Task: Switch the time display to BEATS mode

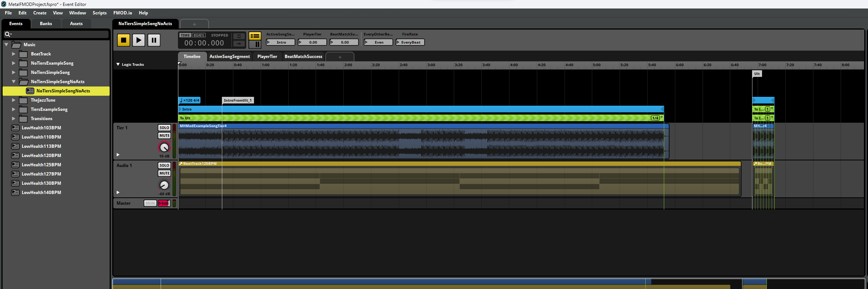Action: pyautogui.click(x=199, y=35)
